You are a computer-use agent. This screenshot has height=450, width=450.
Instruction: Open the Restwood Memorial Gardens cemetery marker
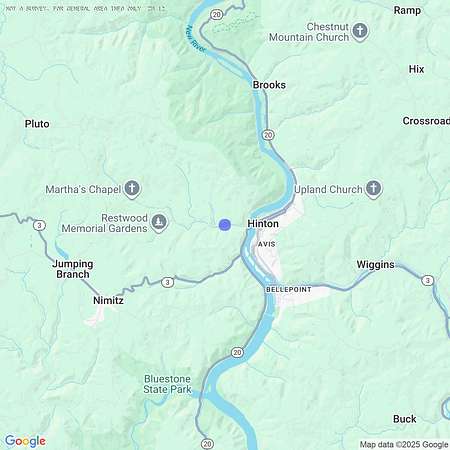(x=159, y=222)
